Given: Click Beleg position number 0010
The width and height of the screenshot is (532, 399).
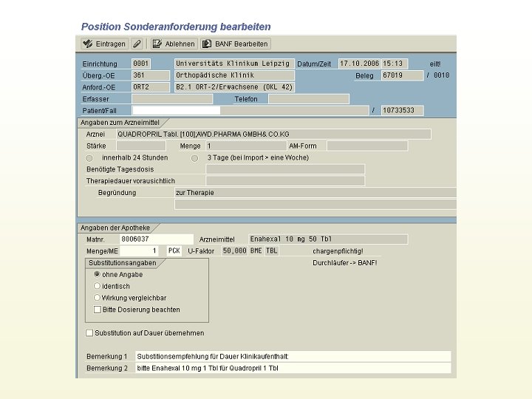Looking at the screenshot, I should click(x=441, y=75).
